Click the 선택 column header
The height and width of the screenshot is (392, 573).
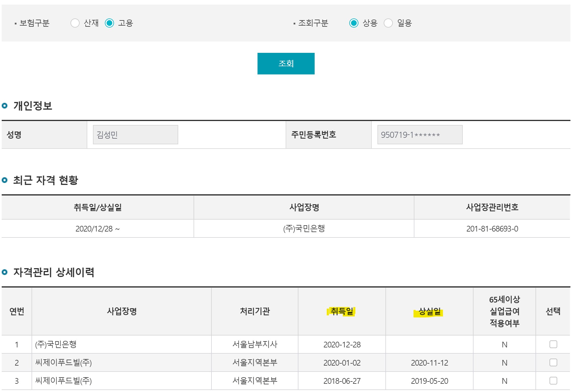pyautogui.click(x=553, y=311)
